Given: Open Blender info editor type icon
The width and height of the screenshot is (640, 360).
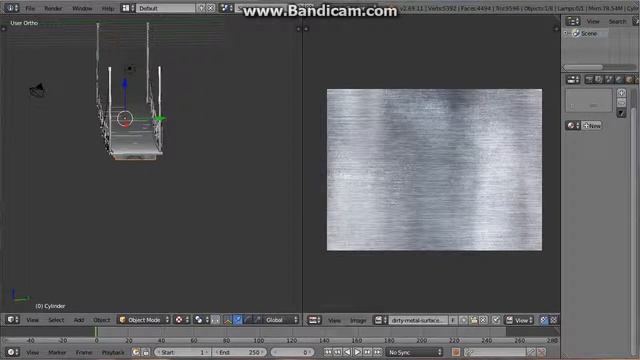Looking at the screenshot, I should pyautogui.click(x=11, y=8).
